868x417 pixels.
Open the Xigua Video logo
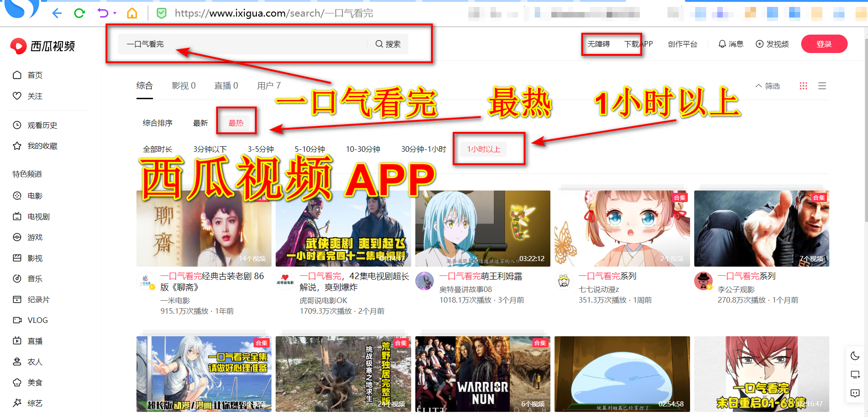click(x=43, y=46)
